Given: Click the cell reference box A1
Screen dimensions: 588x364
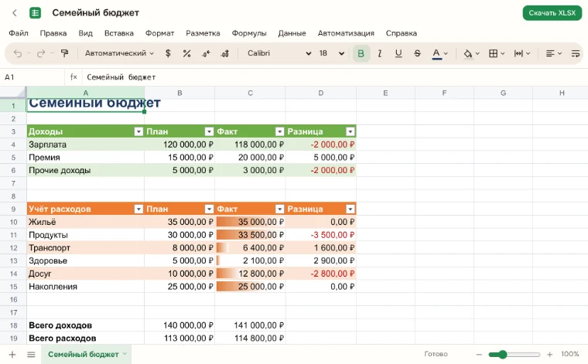Looking at the screenshot, I should tap(32, 77).
